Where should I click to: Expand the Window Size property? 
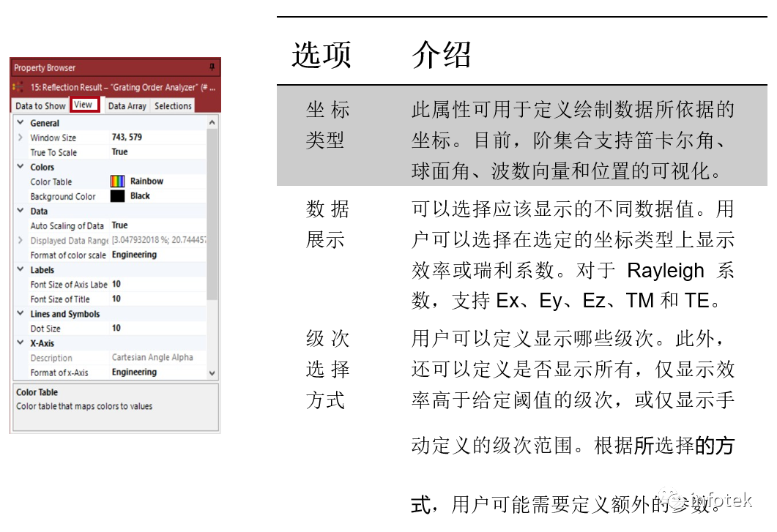pyautogui.click(x=21, y=138)
